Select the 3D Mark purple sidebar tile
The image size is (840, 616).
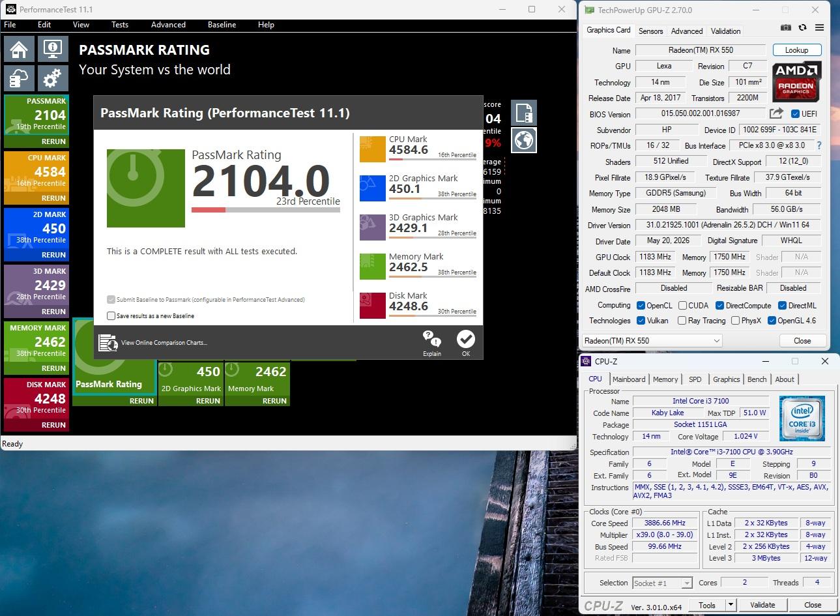tap(36, 291)
